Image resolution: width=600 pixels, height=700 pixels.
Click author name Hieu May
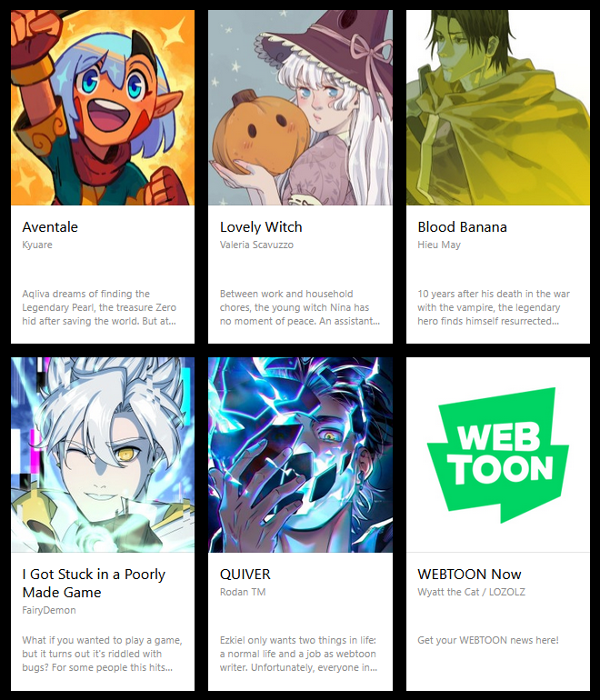tap(439, 245)
